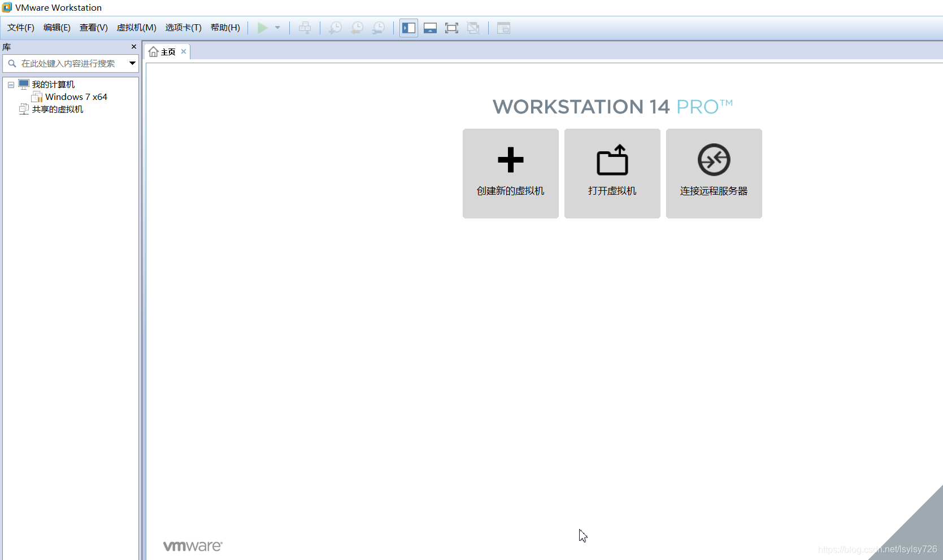Image resolution: width=943 pixels, height=560 pixels.
Task: Toggle the library sidebar view icon
Action: point(409,28)
